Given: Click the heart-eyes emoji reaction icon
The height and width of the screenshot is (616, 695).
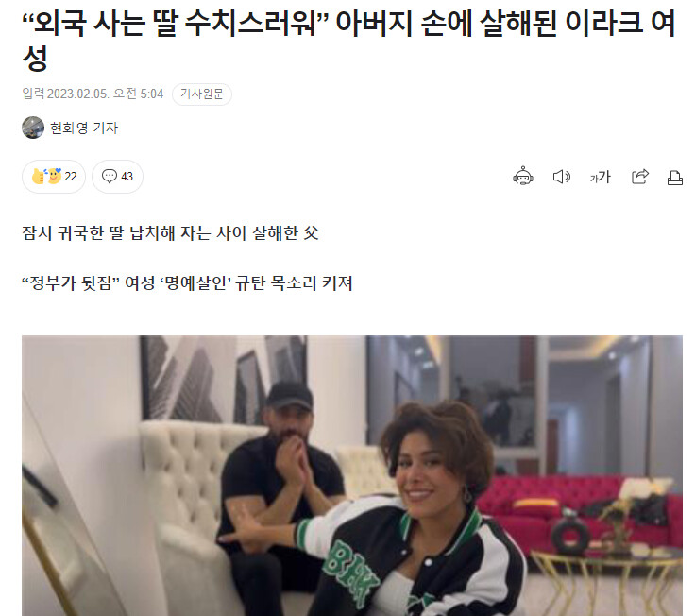Looking at the screenshot, I should point(55,176).
